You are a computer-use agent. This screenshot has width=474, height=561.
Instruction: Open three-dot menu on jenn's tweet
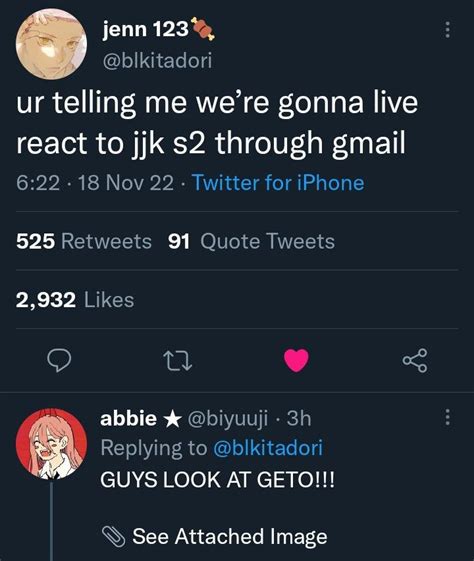click(447, 30)
